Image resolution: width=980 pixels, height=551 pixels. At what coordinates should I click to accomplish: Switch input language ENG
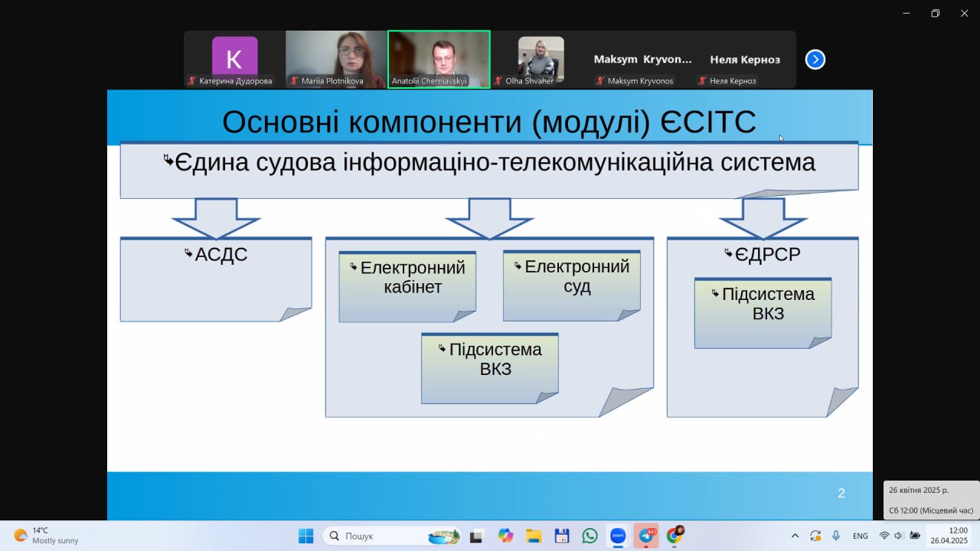point(860,536)
